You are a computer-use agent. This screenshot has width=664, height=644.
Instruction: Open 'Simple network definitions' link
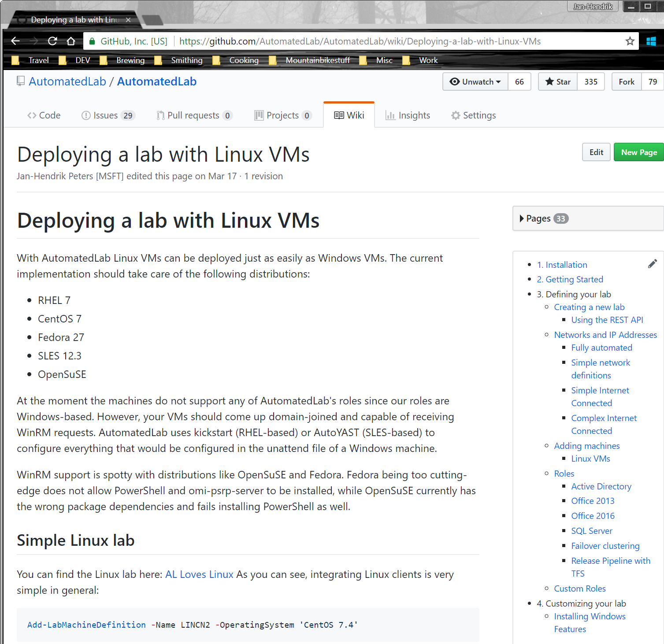(x=601, y=369)
